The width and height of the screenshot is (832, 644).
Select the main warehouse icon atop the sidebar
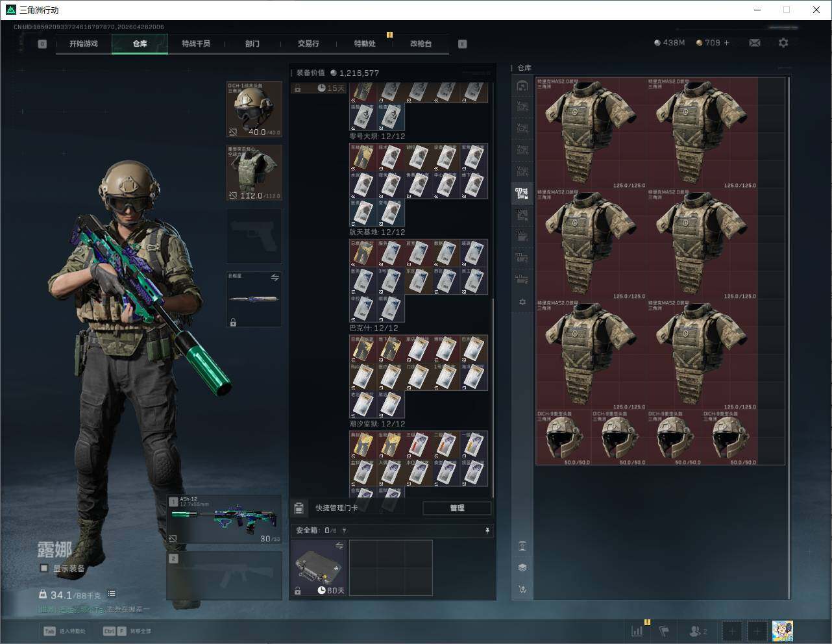(522, 86)
